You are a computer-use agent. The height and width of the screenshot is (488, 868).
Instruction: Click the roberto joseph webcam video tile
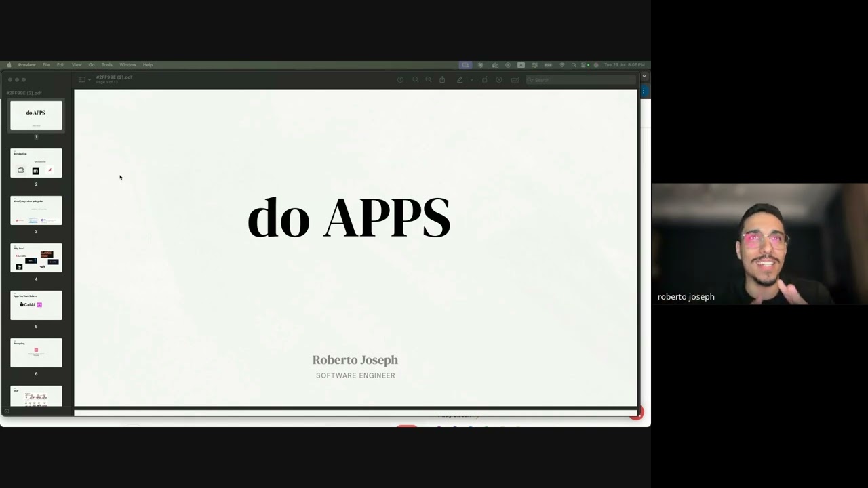(x=760, y=244)
